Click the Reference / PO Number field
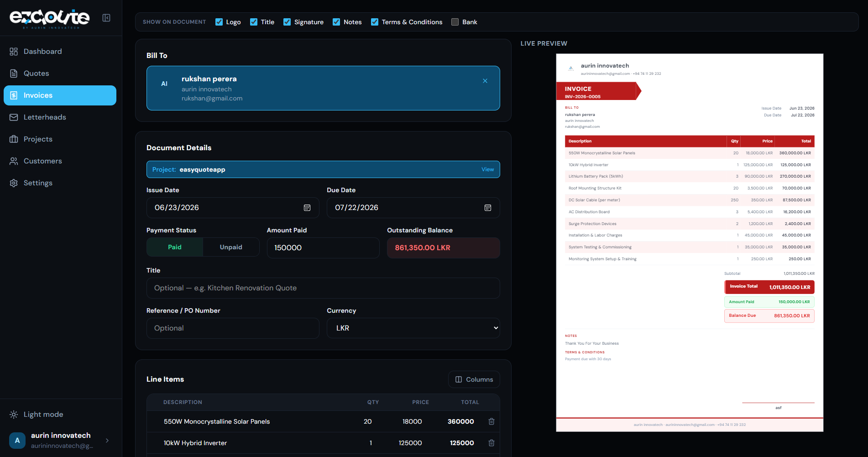This screenshot has height=457, width=868. 233,328
